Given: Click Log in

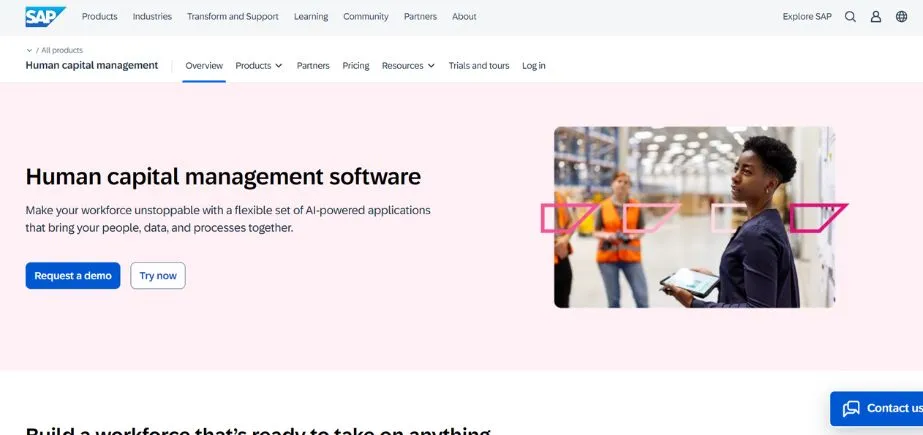Looking at the screenshot, I should pyautogui.click(x=533, y=66).
